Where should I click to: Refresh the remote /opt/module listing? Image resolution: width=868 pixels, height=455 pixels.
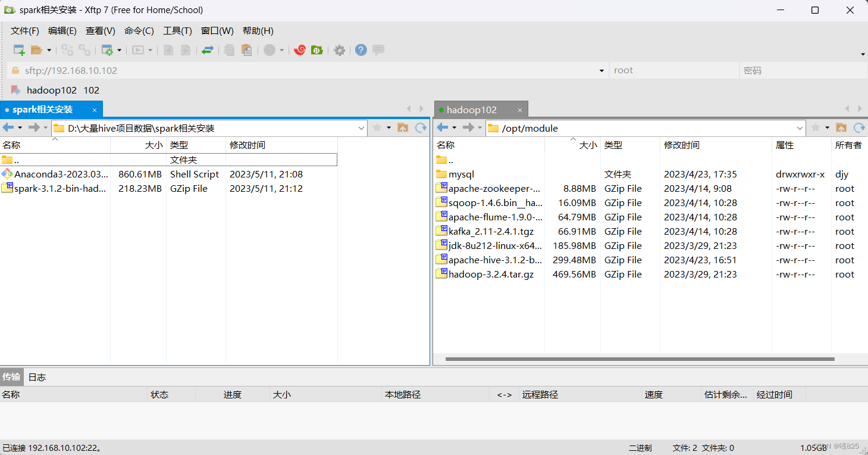tap(859, 127)
